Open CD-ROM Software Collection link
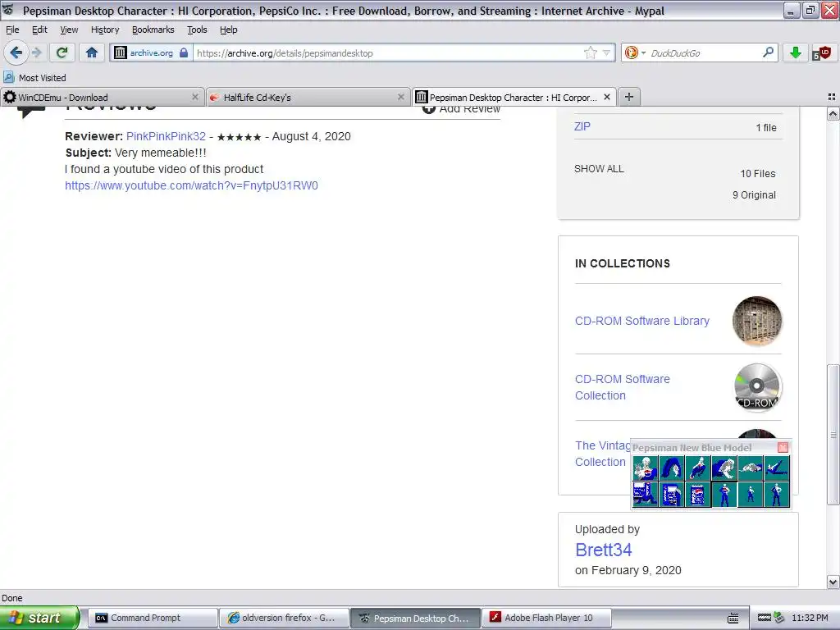This screenshot has height=630, width=840. pos(623,387)
